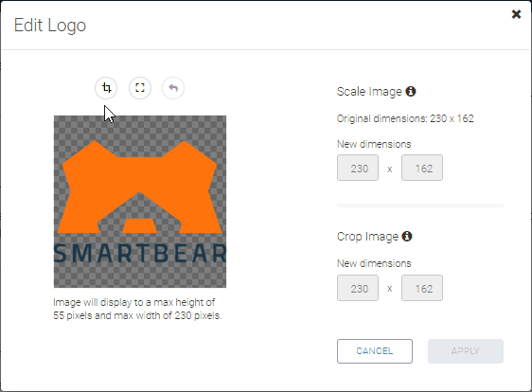Select the crop tool icon
The height and width of the screenshot is (392, 532).
click(x=106, y=88)
